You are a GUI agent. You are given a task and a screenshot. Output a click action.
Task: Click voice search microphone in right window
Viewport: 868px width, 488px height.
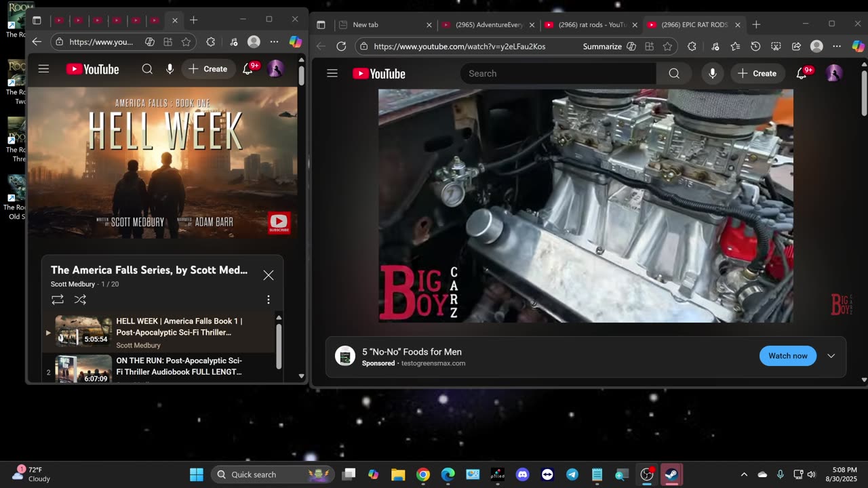pos(712,73)
